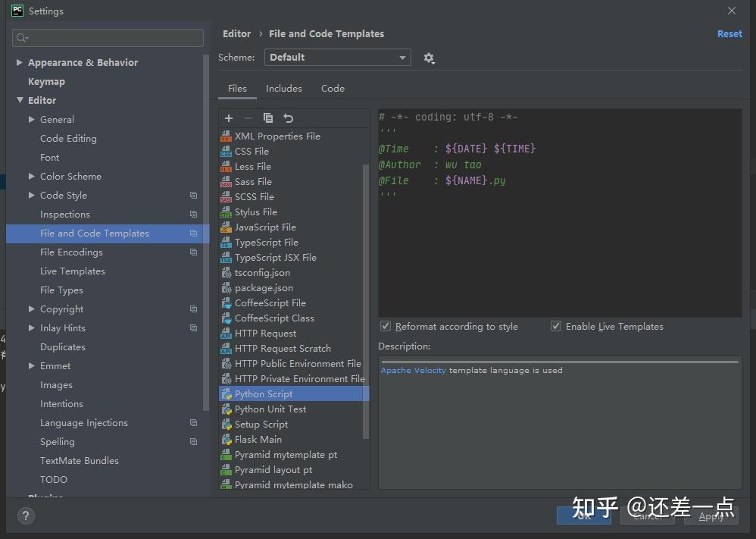Click the Sass File icon
This screenshot has height=539, width=756.
click(226, 182)
